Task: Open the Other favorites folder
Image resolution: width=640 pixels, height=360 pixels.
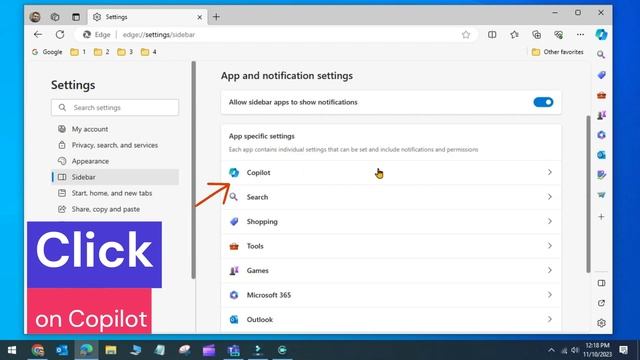Action: [x=558, y=52]
